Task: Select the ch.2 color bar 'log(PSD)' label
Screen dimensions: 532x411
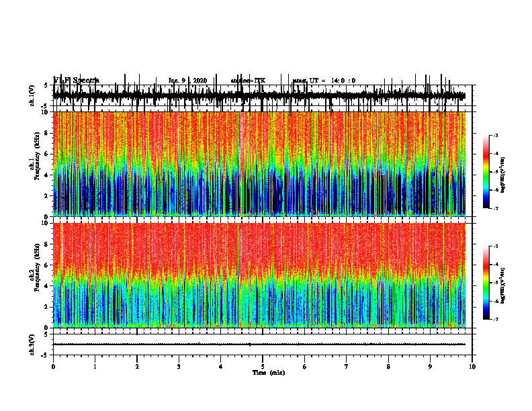Action: (503, 285)
